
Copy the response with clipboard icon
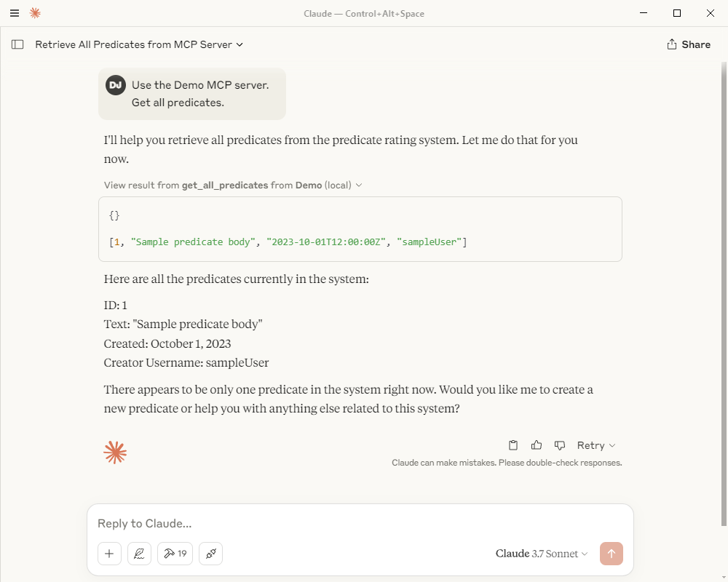[513, 445]
